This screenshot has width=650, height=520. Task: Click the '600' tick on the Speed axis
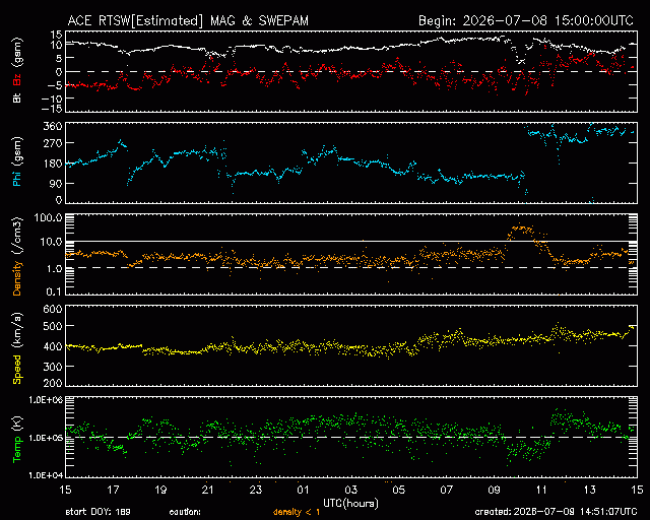pyautogui.click(x=53, y=309)
